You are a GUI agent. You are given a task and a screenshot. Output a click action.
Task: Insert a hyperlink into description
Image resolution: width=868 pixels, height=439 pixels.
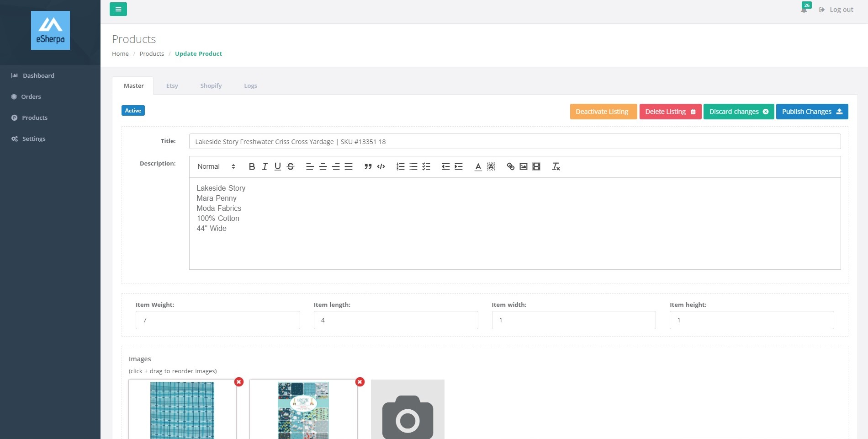pos(511,166)
